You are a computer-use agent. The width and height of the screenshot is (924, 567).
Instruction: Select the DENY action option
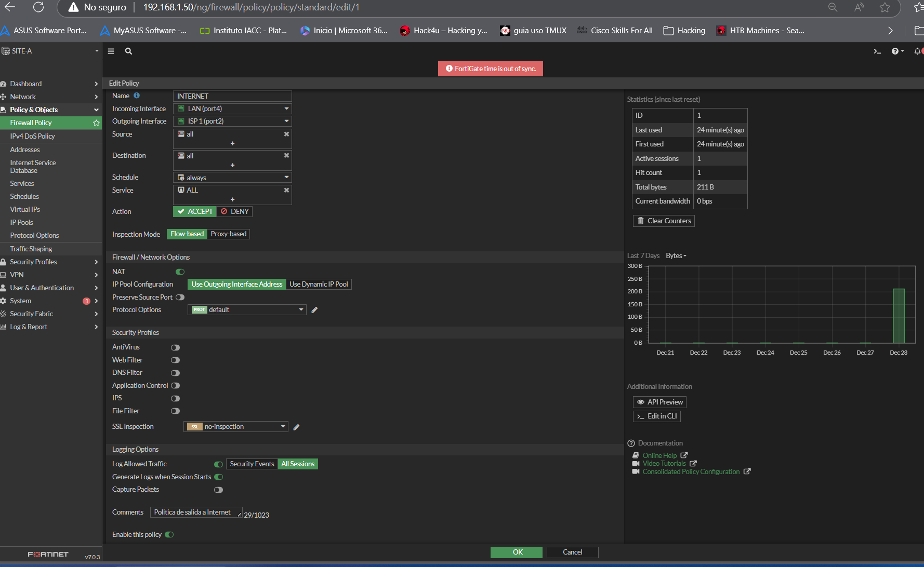235,212
